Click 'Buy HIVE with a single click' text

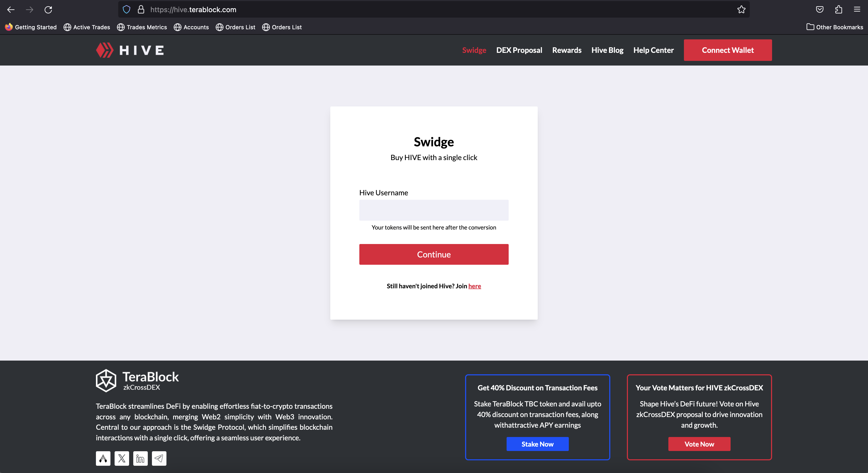tap(434, 157)
